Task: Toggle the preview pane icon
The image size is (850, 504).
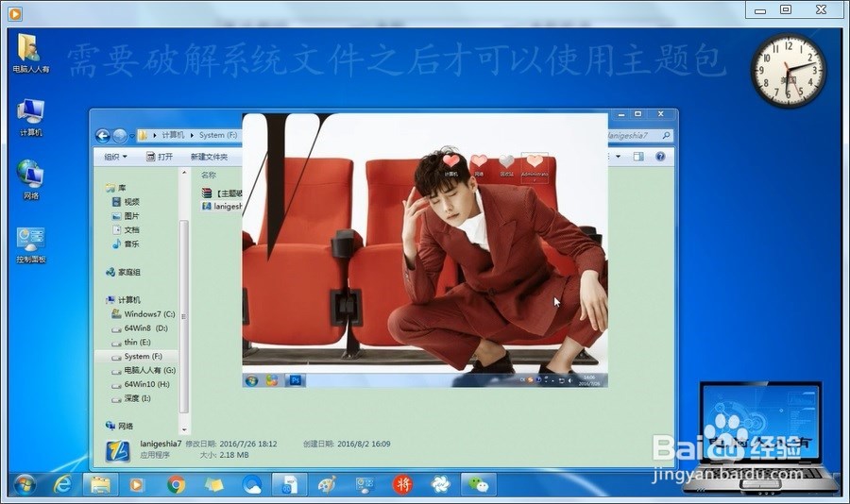Action: tap(638, 157)
